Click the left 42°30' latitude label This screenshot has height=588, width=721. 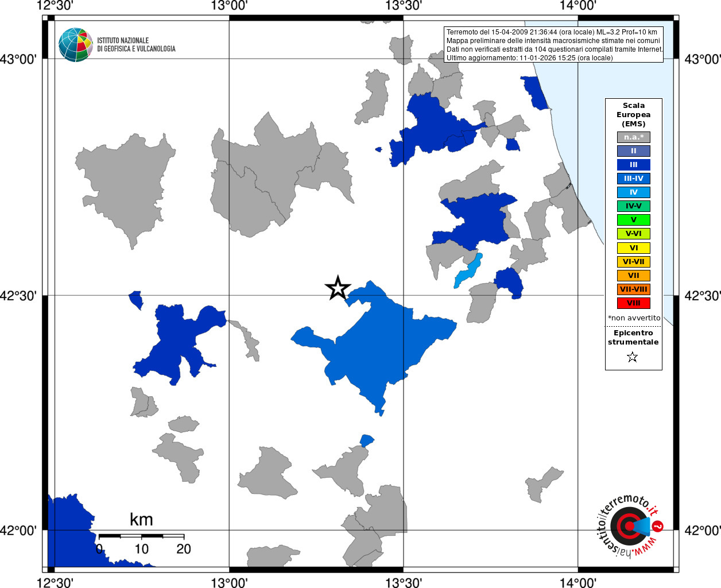pyautogui.click(x=18, y=296)
